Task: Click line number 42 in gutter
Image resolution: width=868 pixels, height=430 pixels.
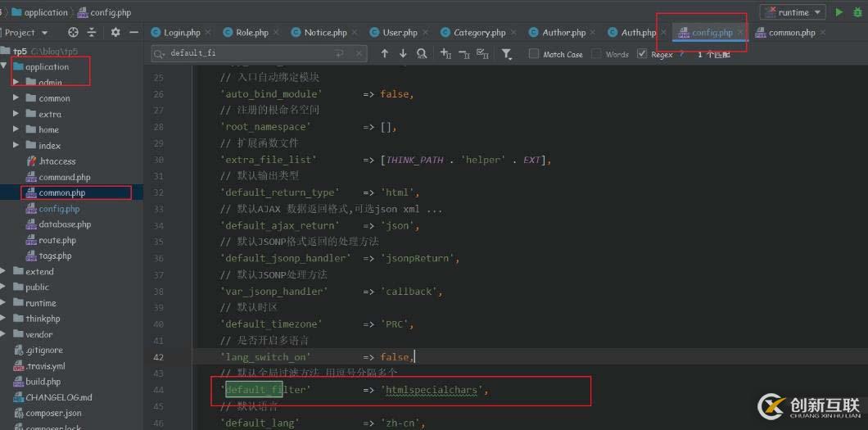Action: (x=158, y=357)
